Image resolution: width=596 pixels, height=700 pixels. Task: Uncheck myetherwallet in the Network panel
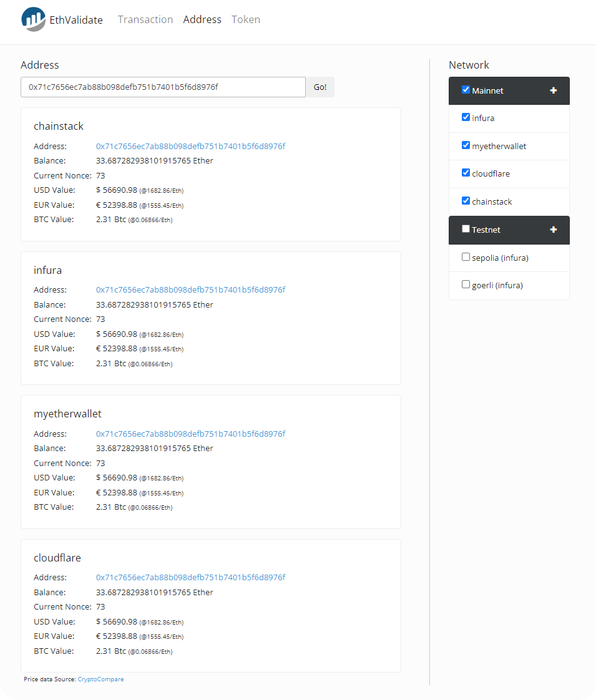pos(466,145)
